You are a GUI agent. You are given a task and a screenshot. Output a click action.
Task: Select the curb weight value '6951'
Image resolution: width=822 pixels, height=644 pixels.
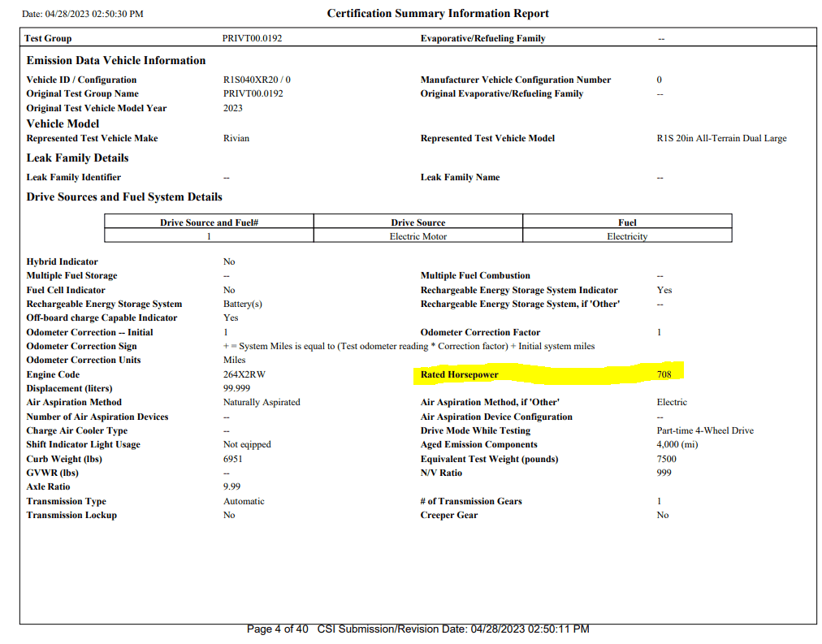tap(233, 459)
